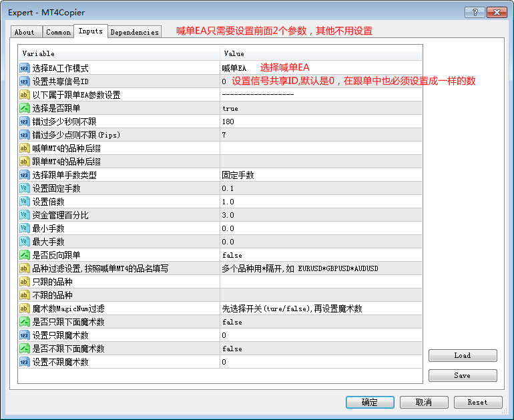Toggle the true value for 选择是否跟单
The width and height of the screenshot is (514, 420).
click(230, 109)
